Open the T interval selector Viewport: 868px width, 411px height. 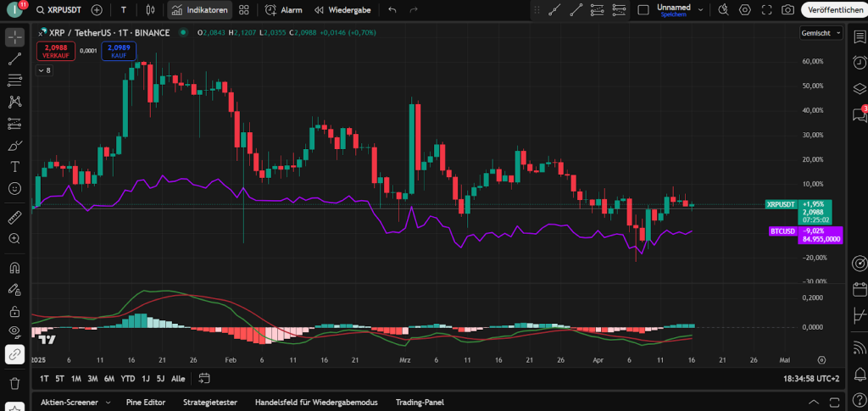124,10
